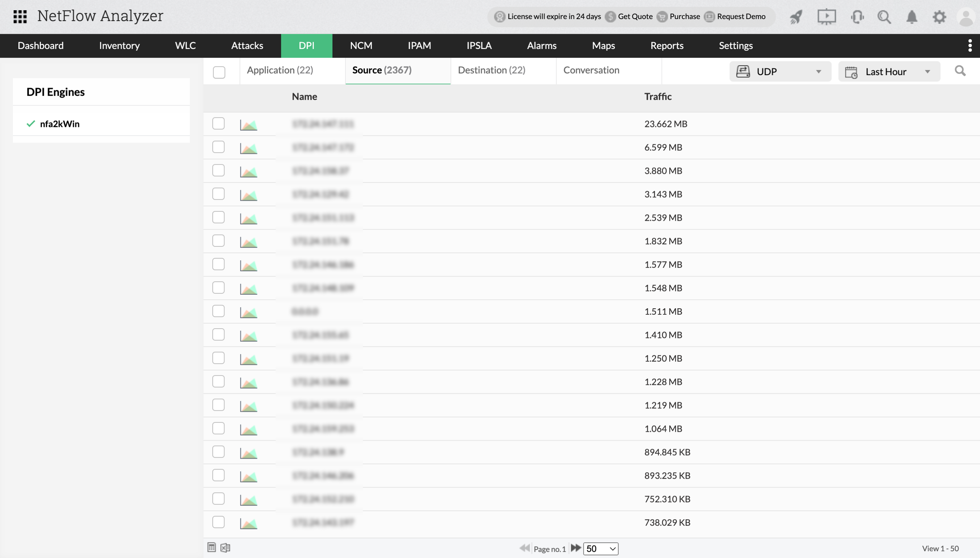Click export to Excel icon at bottom
The width and height of the screenshot is (980, 558).
(225, 548)
